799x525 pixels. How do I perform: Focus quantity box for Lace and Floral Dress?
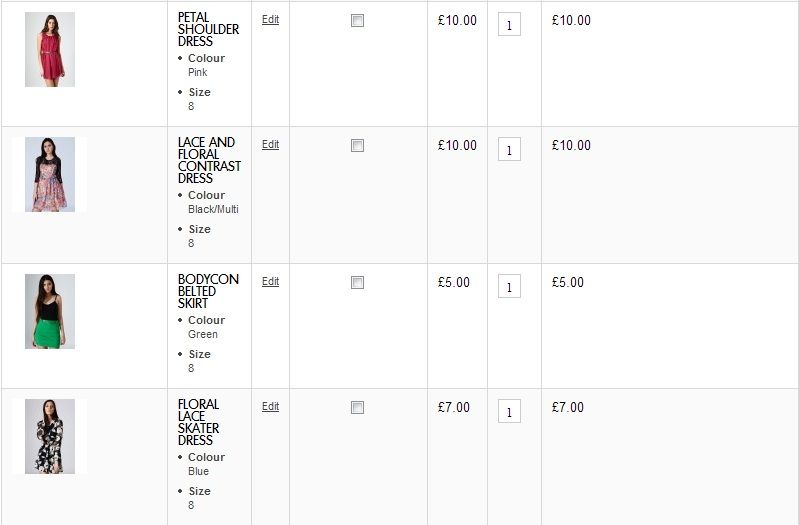pos(509,150)
